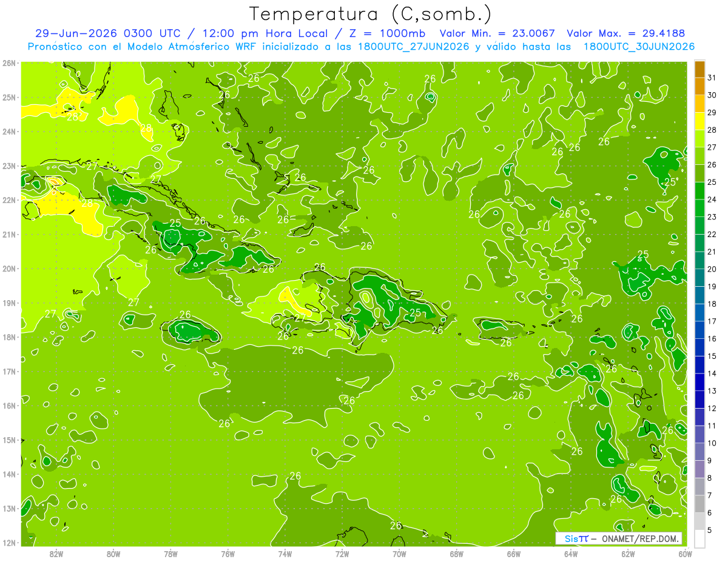The width and height of the screenshot is (728, 562).
Task: Click the "ONAMET/REP.DOM." credit label
Action: [641, 538]
